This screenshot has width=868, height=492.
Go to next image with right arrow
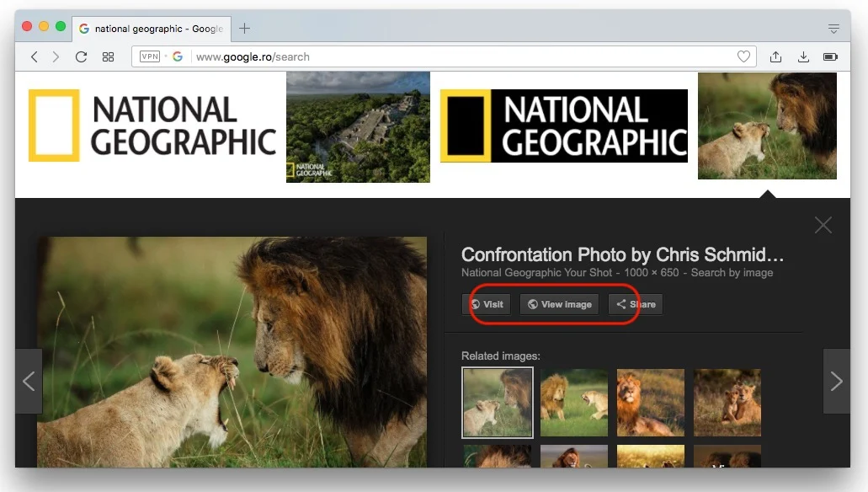(836, 382)
